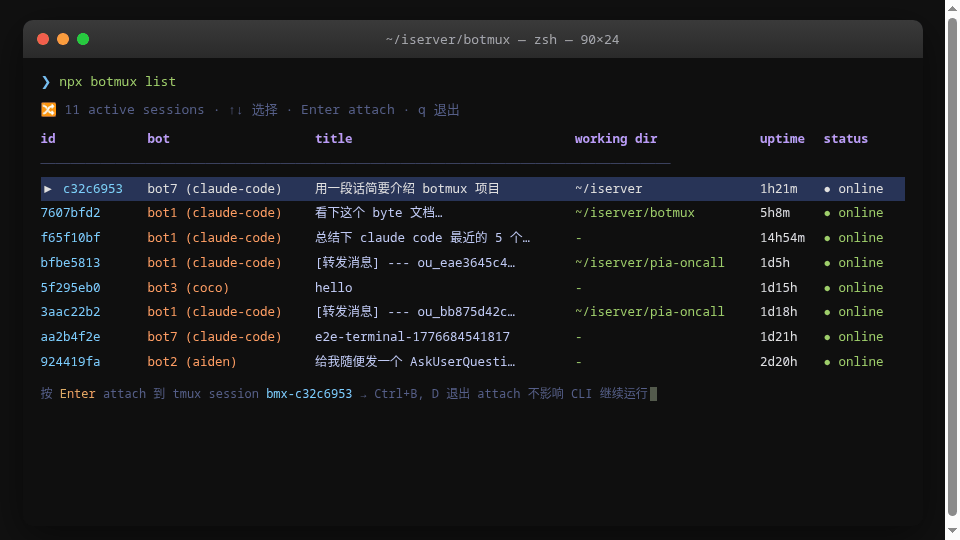Click uptime value '14h54m'
The width and height of the screenshot is (960, 540).
(782, 238)
